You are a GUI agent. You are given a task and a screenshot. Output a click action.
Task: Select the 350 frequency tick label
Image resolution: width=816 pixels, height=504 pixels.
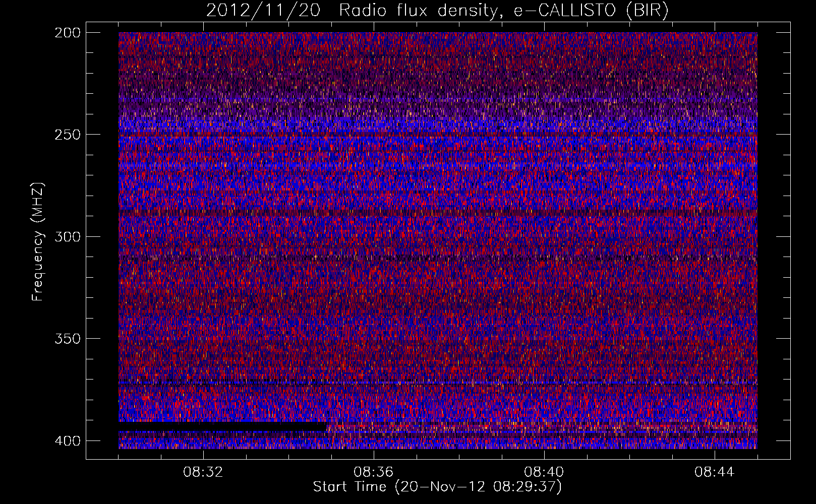click(67, 338)
